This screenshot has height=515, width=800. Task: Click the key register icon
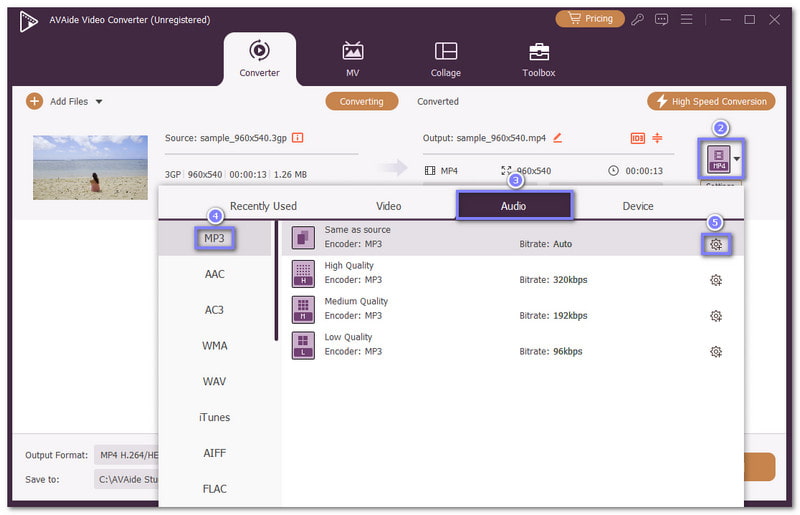click(x=637, y=19)
